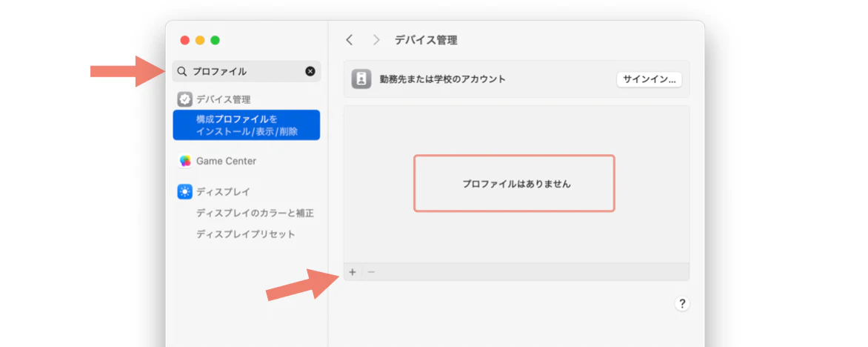This screenshot has height=347, width=868.
Task: Open ディスプレイ settings in the sidebar
Action: (x=223, y=192)
